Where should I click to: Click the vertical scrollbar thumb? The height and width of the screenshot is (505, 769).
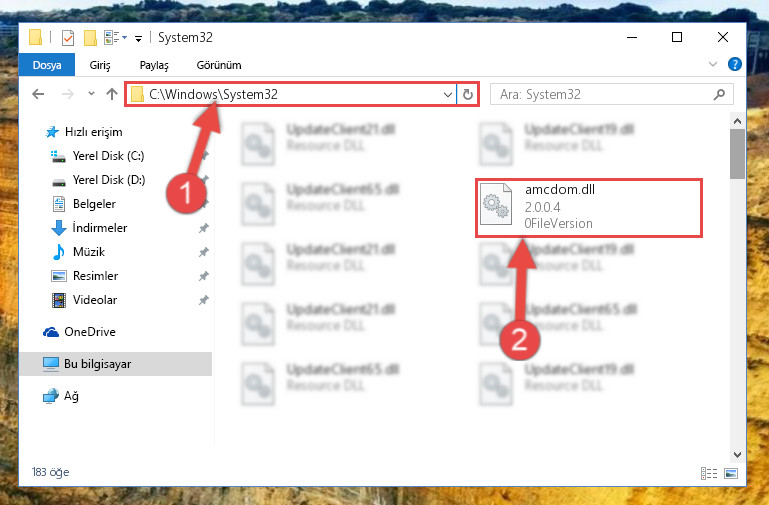737,154
